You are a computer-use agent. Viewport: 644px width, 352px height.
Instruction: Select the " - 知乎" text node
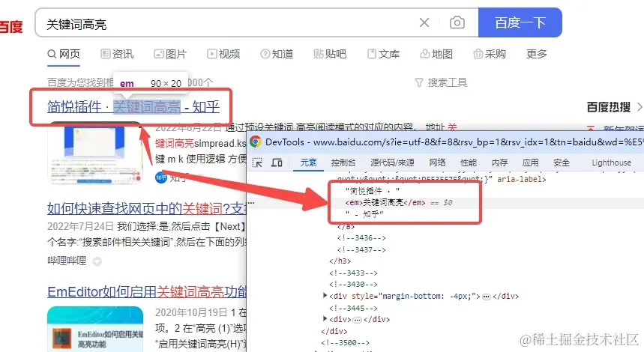pos(364,214)
